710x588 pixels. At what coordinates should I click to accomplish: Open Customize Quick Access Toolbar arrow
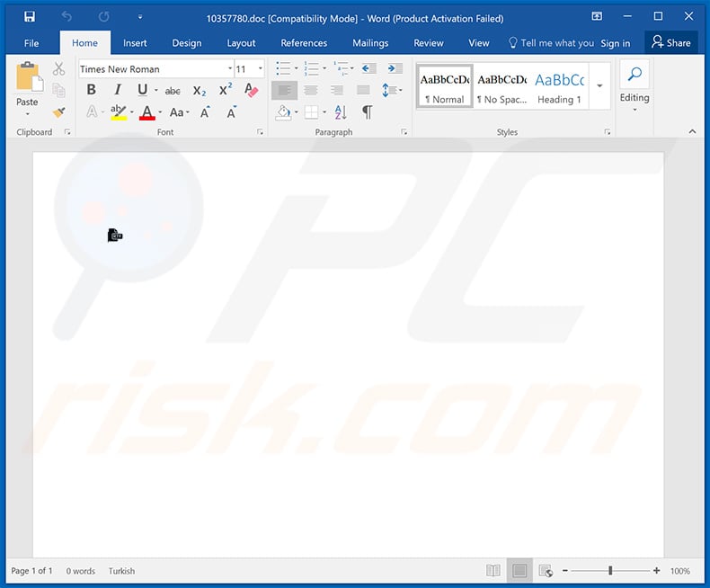(140, 17)
